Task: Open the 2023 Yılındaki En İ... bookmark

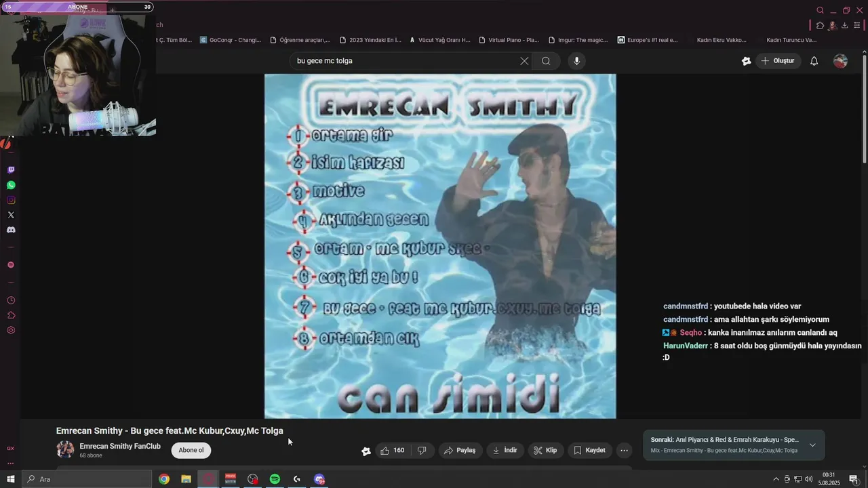Action: point(370,40)
